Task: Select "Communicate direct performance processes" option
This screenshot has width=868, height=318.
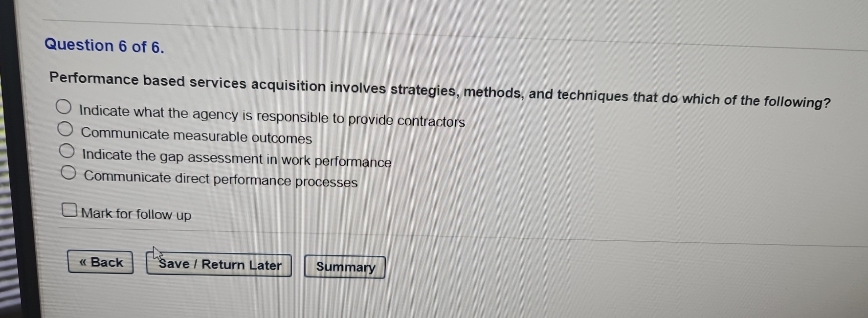Action: coord(68,172)
